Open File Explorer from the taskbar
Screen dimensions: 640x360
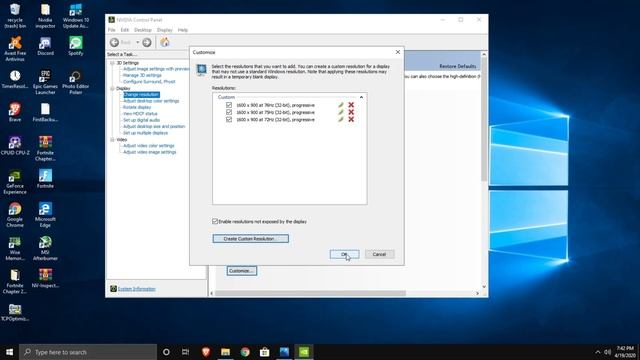click(225, 351)
